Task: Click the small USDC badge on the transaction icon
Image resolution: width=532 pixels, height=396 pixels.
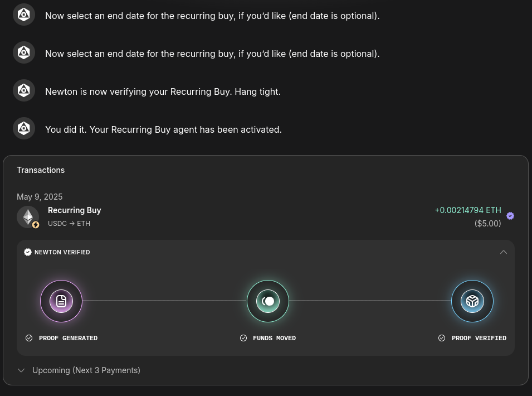Action: [x=36, y=224]
